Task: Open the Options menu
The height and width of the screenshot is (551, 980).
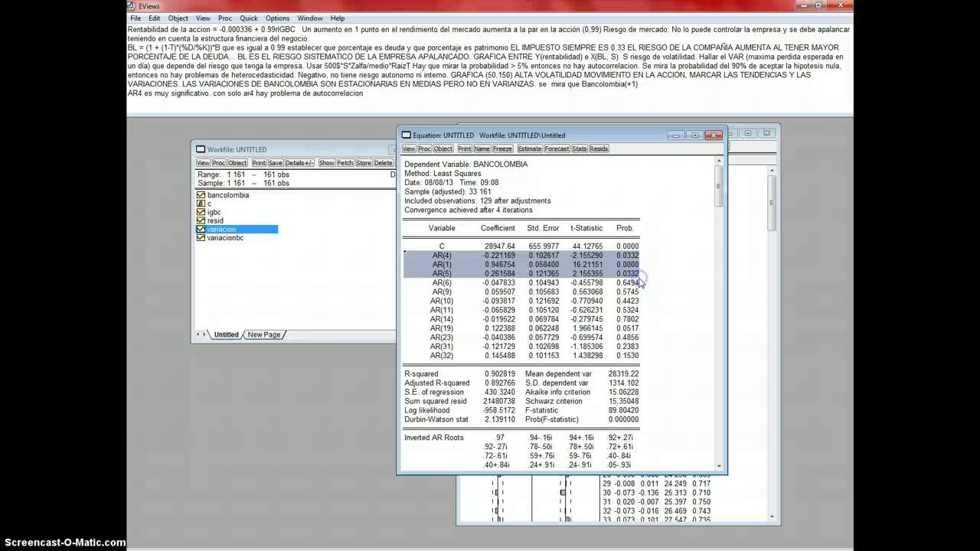Action: 278,18
